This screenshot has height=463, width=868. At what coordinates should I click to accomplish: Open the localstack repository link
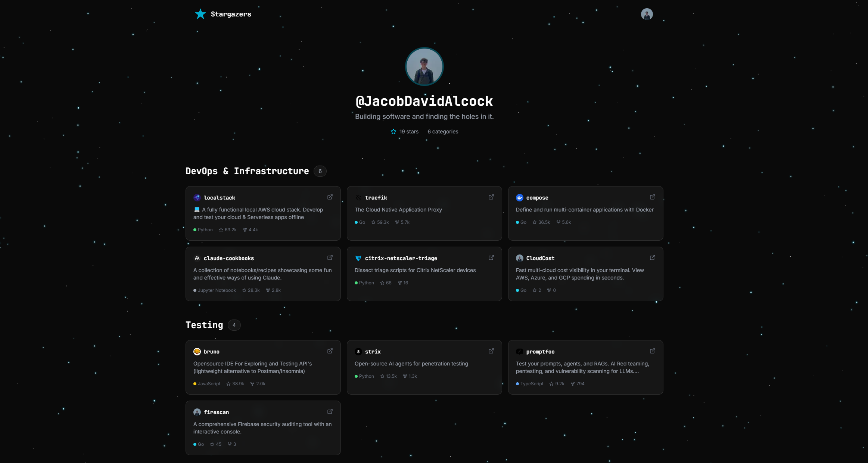coord(330,197)
